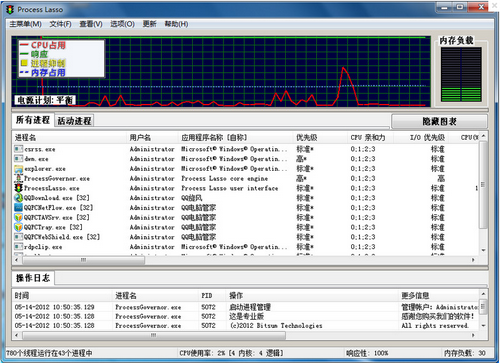Click the explorer.exe folder icon
The height and width of the screenshot is (363, 500).
[18, 168]
